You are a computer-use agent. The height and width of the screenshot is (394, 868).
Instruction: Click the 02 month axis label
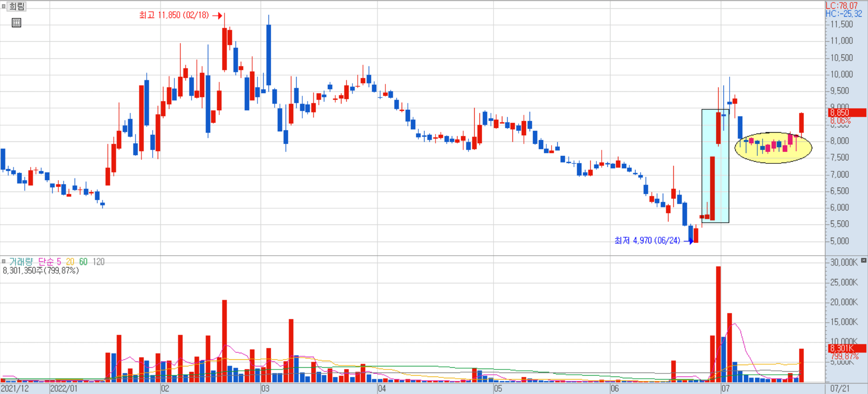[165, 389]
